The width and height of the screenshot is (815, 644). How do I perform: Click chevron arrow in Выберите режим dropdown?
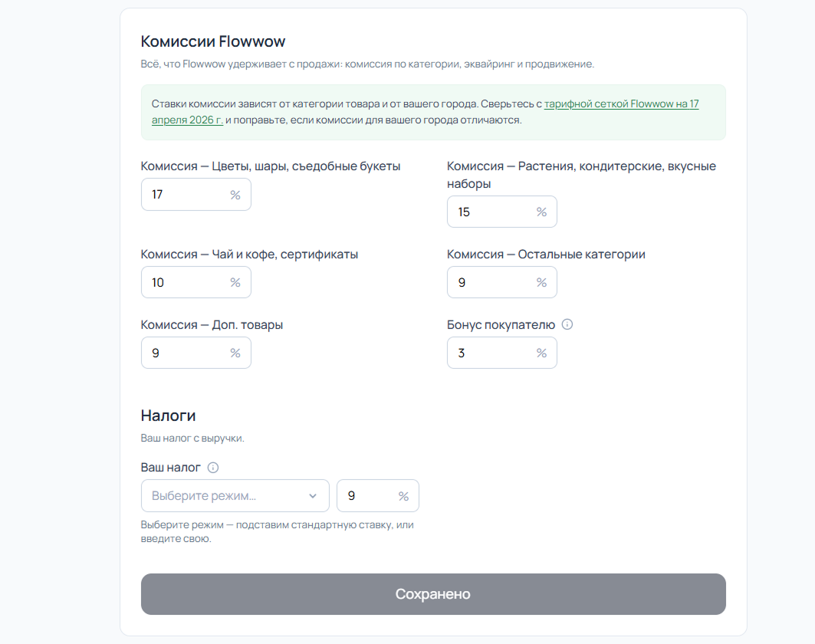tap(312, 496)
